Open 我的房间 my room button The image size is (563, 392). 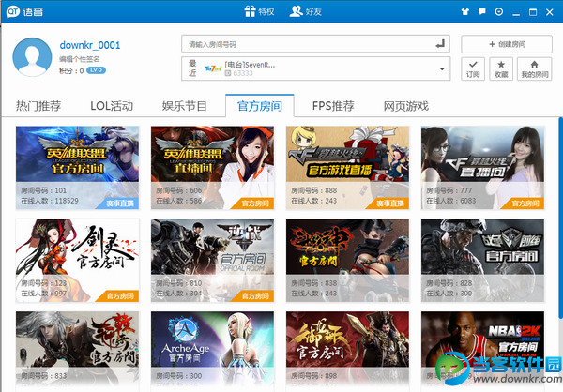pyautogui.click(x=534, y=68)
